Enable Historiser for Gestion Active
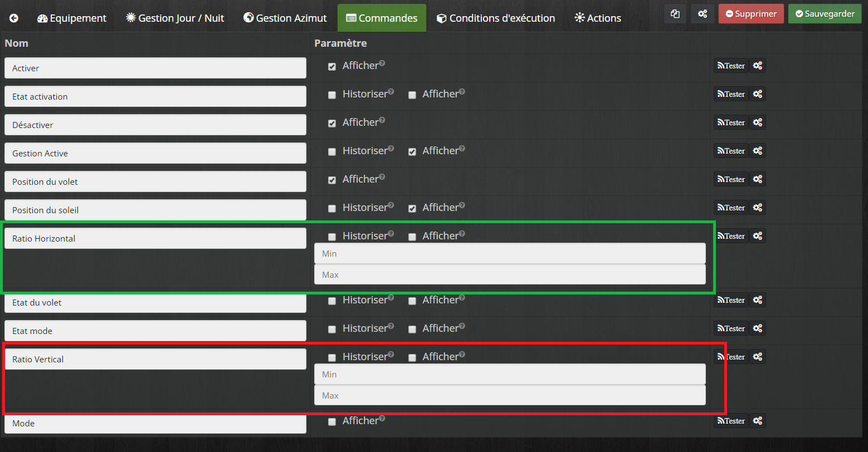The height and width of the screenshot is (452, 868). [332, 152]
